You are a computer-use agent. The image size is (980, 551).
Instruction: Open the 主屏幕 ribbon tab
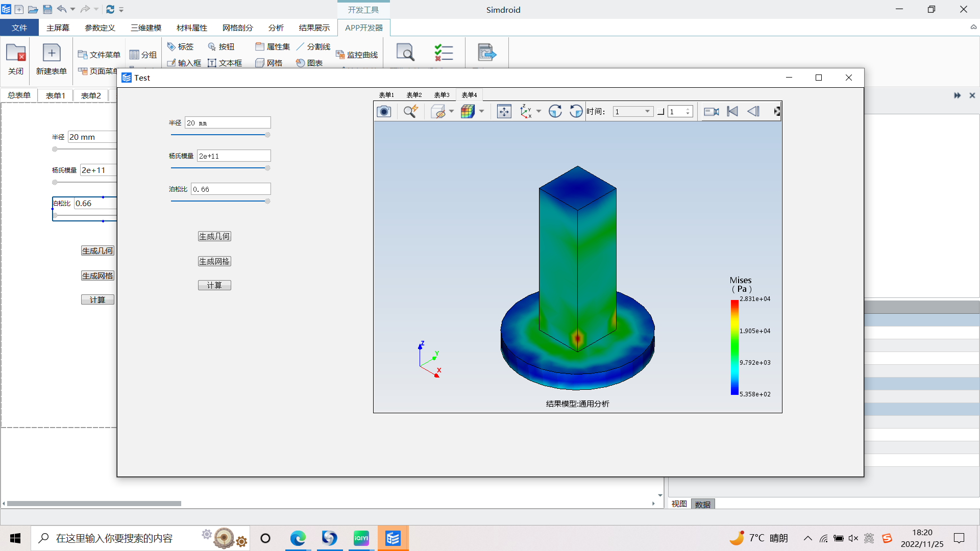[x=58, y=28]
